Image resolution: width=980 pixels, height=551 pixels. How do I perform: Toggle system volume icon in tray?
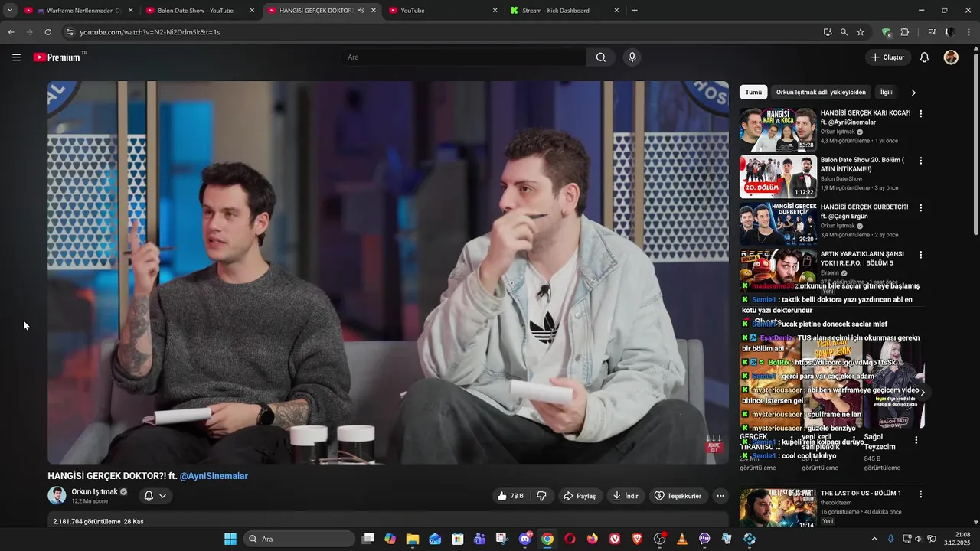pyautogui.click(x=919, y=539)
